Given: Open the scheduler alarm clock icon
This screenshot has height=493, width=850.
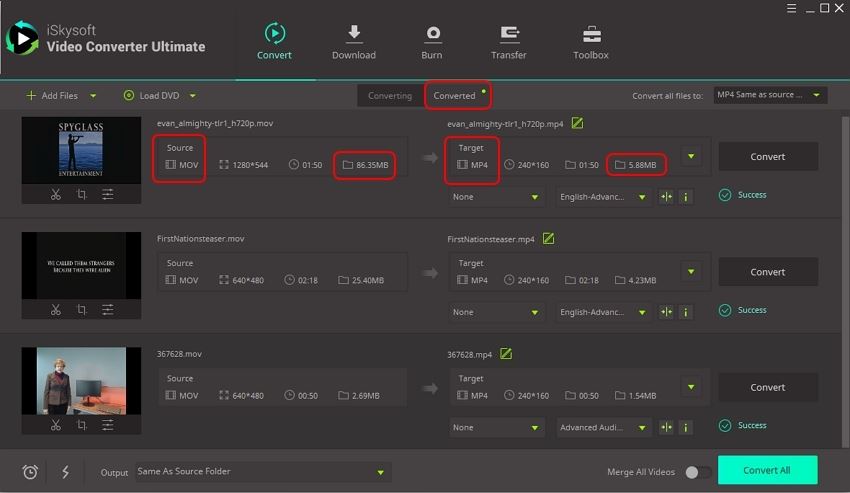Looking at the screenshot, I should click(x=30, y=472).
